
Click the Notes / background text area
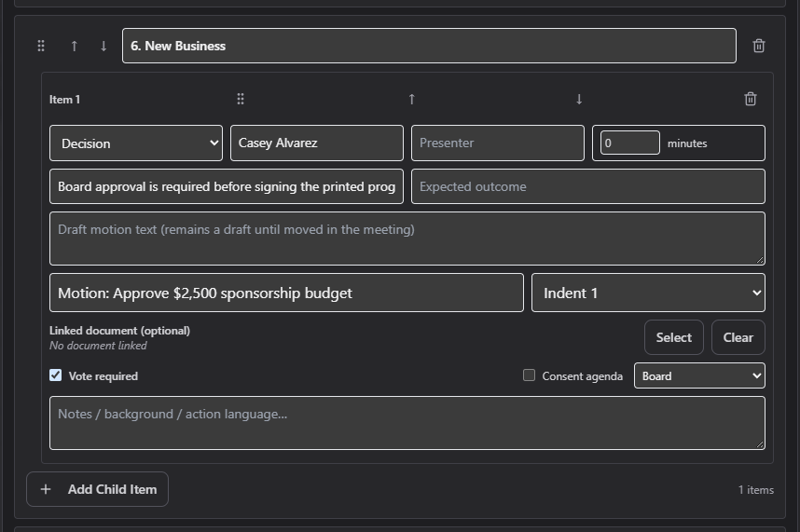click(407, 423)
